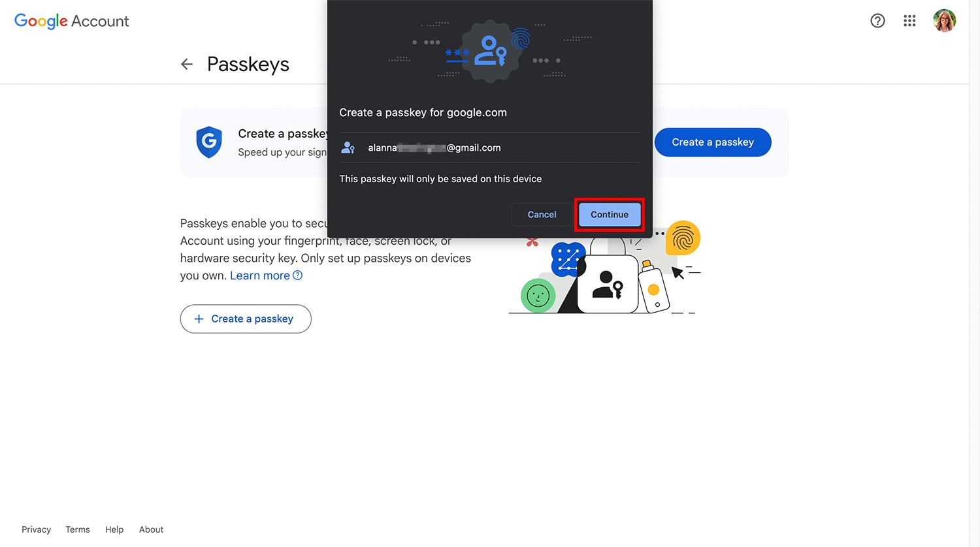
Task: Go back using the arrow beside Passkeys
Action: (x=187, y=64)
